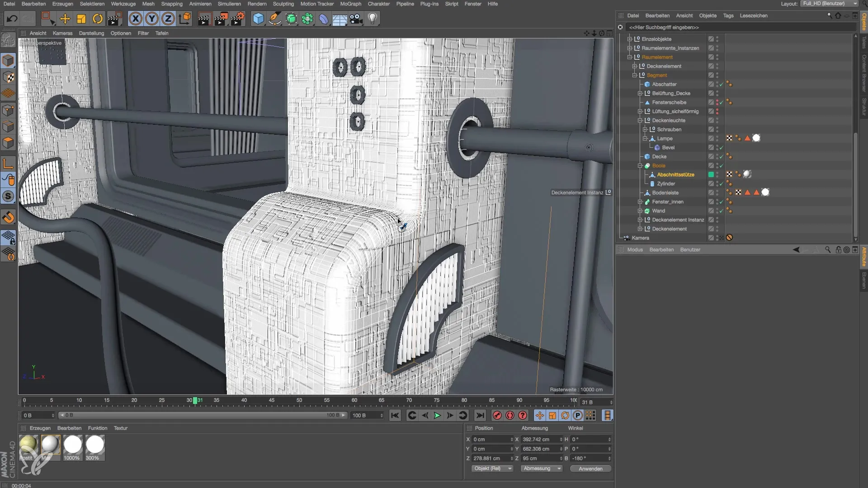Toggle Lampe visibility dots
Screen dimensions: 868x488
tap(717, 139)
